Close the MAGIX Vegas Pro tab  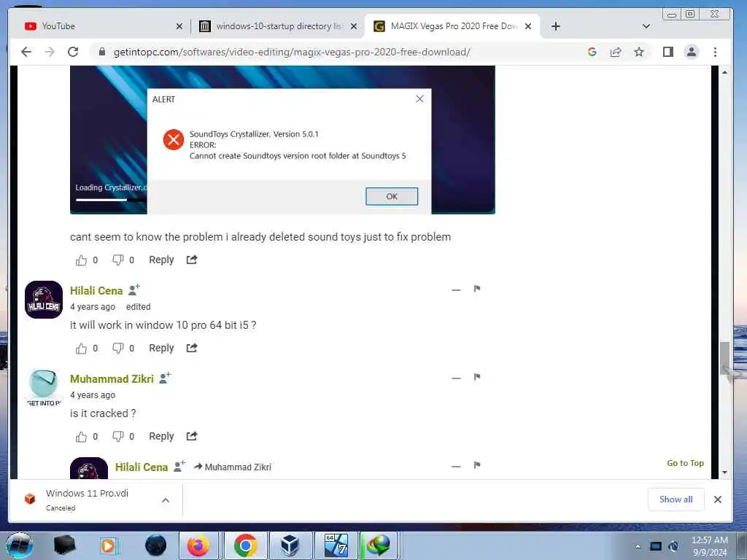click(x=528, y=26)
